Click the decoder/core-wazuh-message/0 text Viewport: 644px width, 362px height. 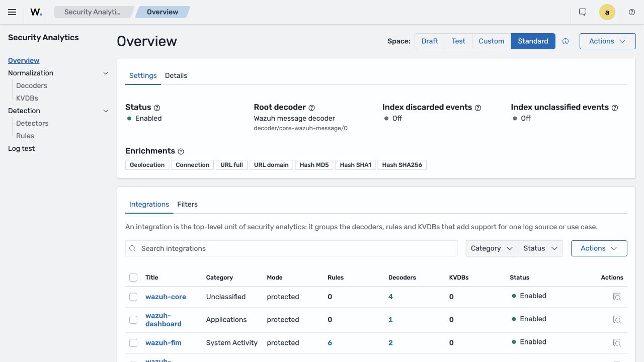click(301, 128)
